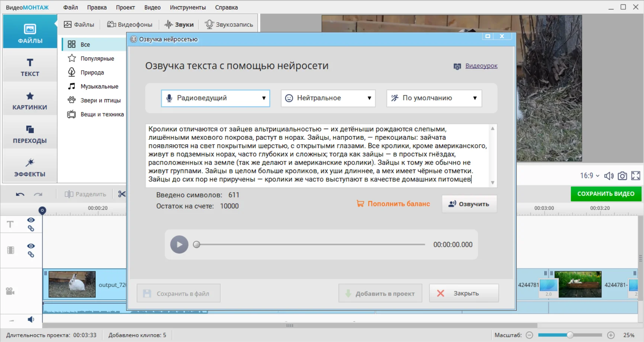The width and height of the screenshot is (644, 342).
Task: Switch to the Видеофоны tab
Action: pos(130,25)
